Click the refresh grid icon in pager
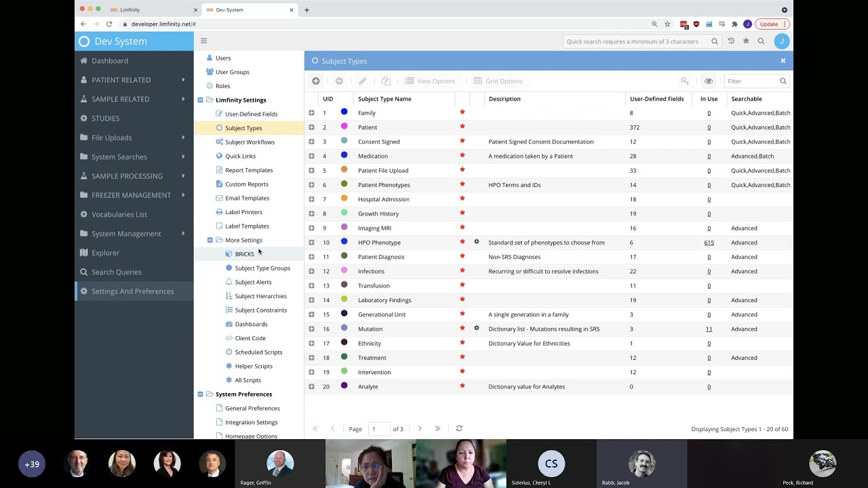 tap(459, 428)
